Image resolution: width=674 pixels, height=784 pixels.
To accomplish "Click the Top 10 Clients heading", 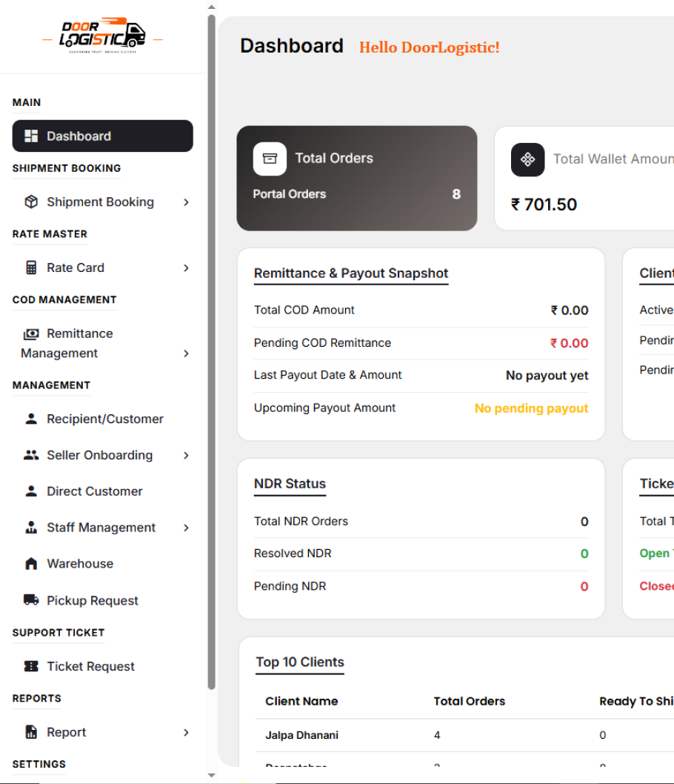I will [300, 662].
